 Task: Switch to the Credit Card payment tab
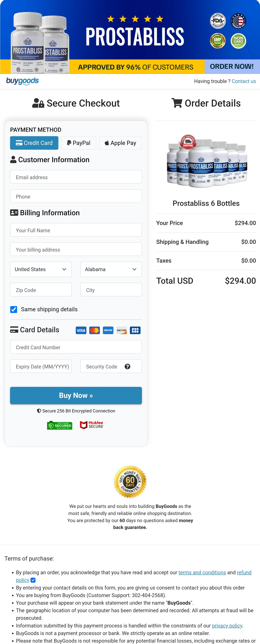pyautogui.click(x=34, y=143)
